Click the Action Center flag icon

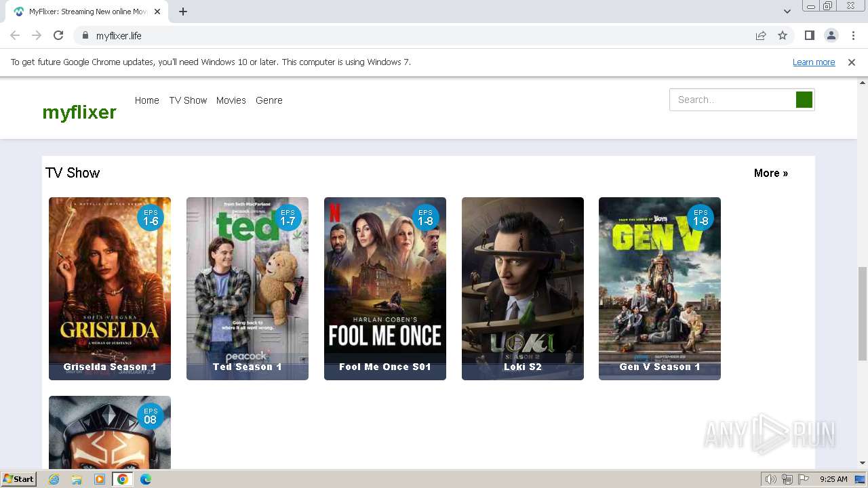[x=804, y=479]
